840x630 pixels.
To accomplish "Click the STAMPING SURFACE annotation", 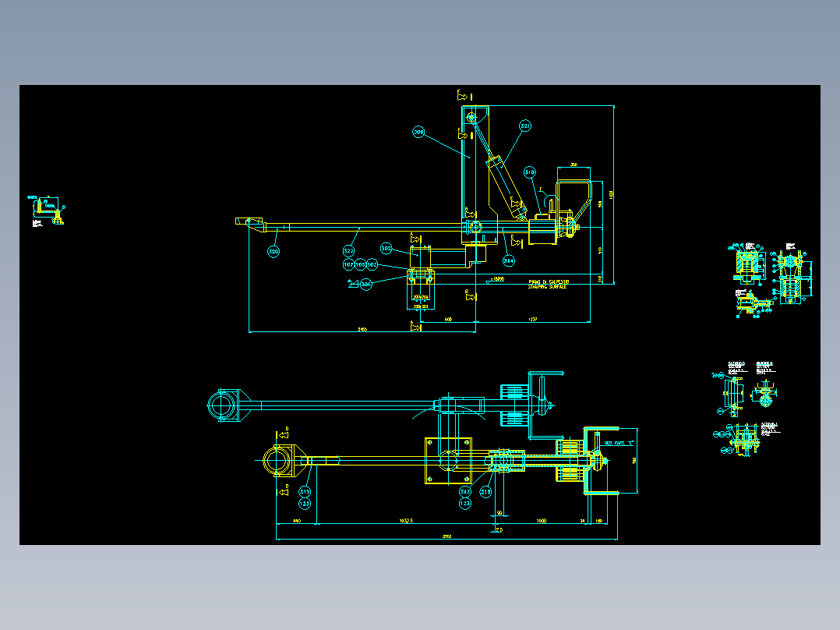I will 548,287.
